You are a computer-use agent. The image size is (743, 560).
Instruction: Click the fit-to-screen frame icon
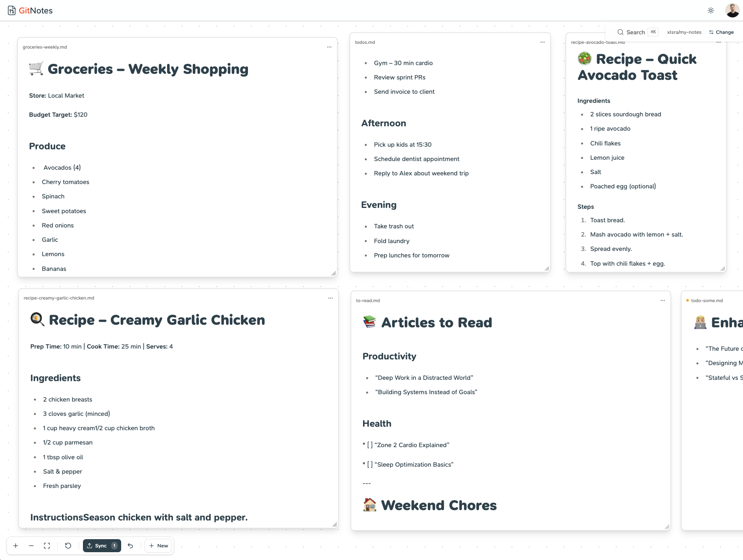click(47, 546)
